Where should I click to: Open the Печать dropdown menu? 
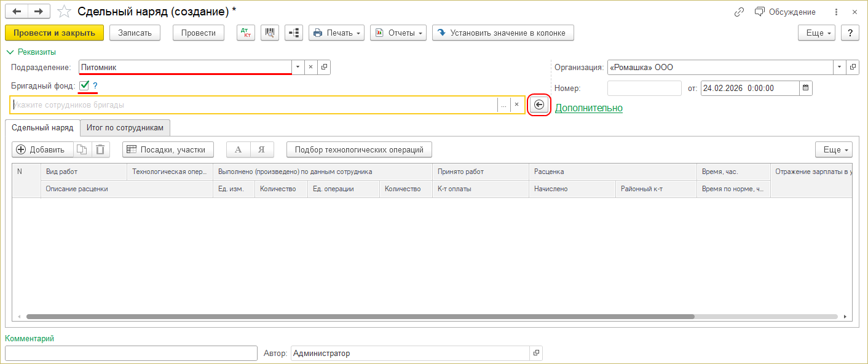click(336, 33)
